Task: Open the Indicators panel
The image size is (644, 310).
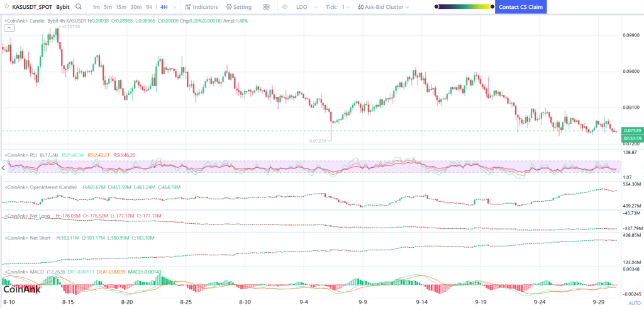Action: point(202,7)
